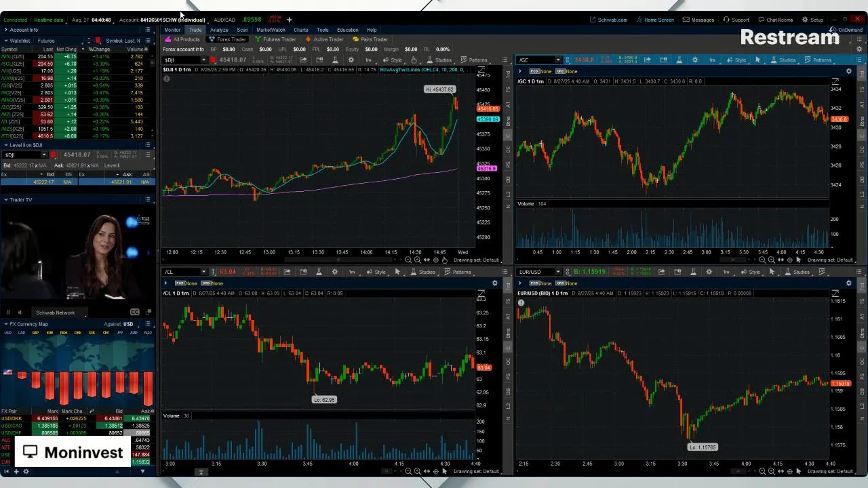Viewport: 868px width, 488px height.
Task: Open the /GC symbol dropdown arrow
Action: pos(559,60)
